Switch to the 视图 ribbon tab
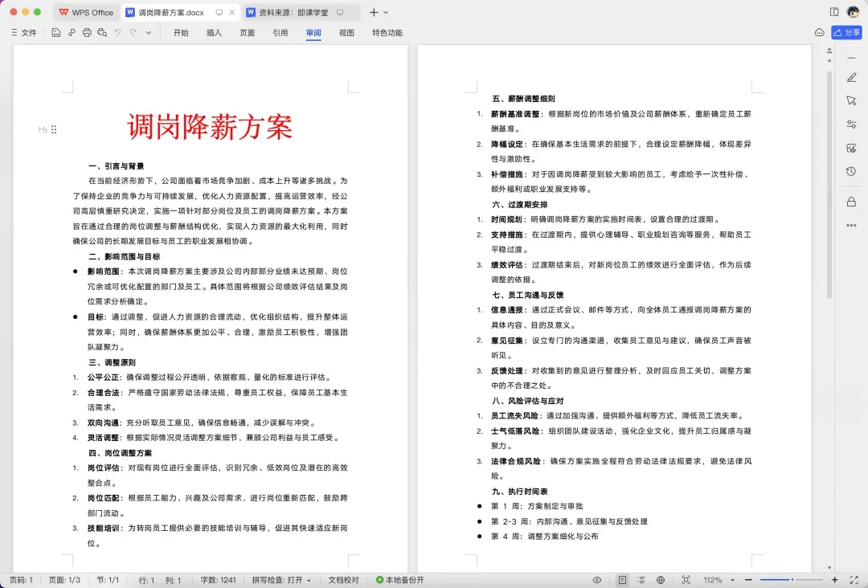Viewport: 868px width, 588px height. click(x=346, y=33)
